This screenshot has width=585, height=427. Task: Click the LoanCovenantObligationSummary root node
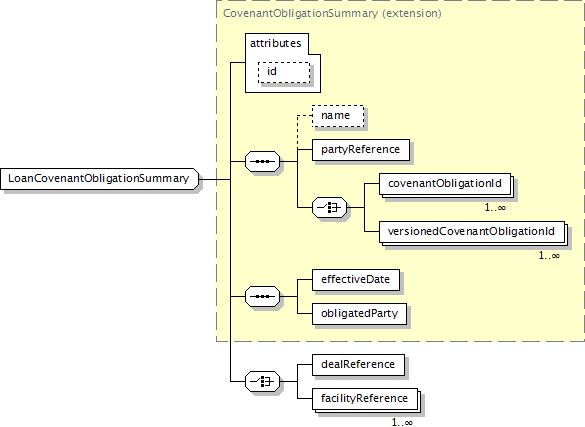tap(100, 179)
